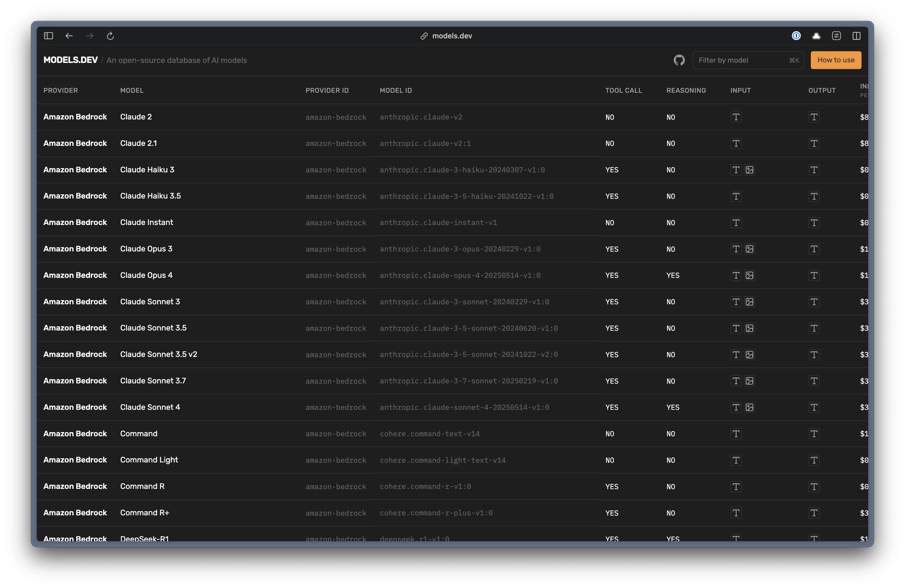Click TOOL CALL value NO for Command
This screenshot has width=905, height=588.
(610, 434)
